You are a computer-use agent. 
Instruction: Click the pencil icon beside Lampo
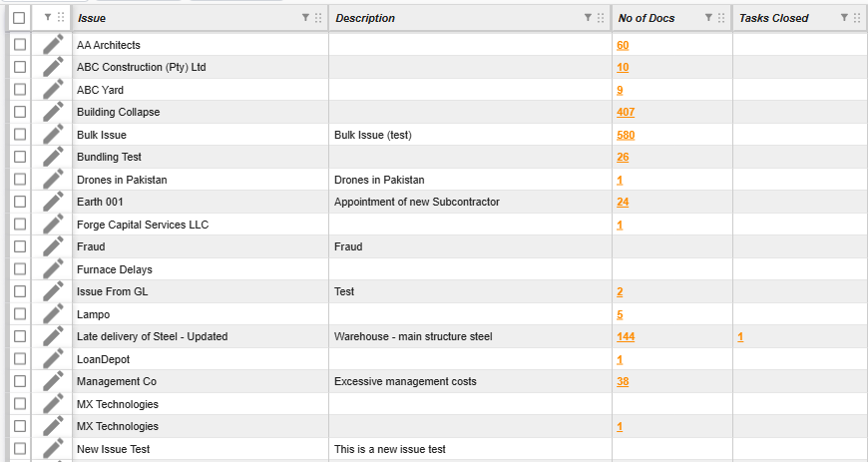pyautogui.click(x=54, y=314)
